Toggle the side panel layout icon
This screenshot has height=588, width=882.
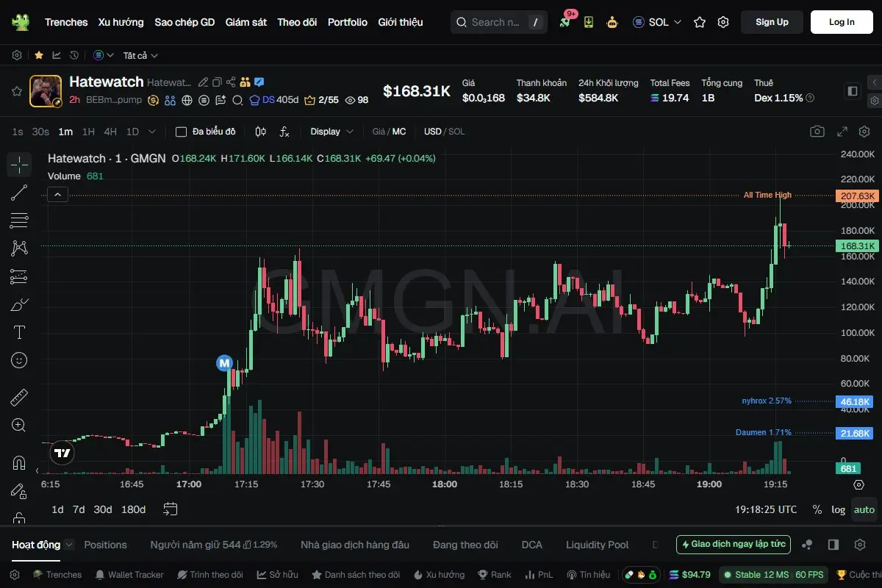pos(853,91)
